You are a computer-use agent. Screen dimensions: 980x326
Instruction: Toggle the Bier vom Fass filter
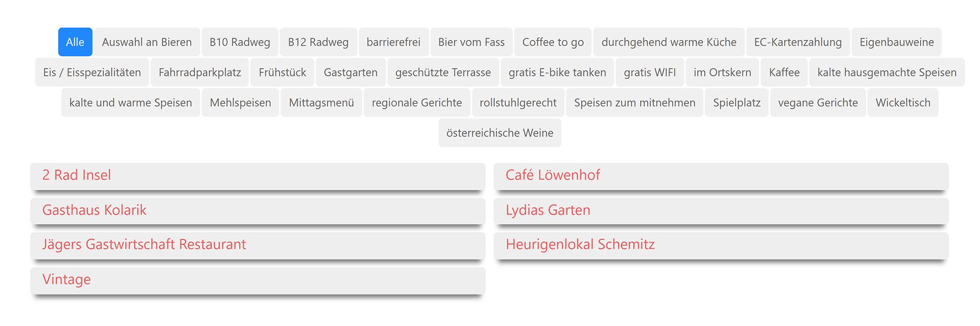[x=471, y=42]
